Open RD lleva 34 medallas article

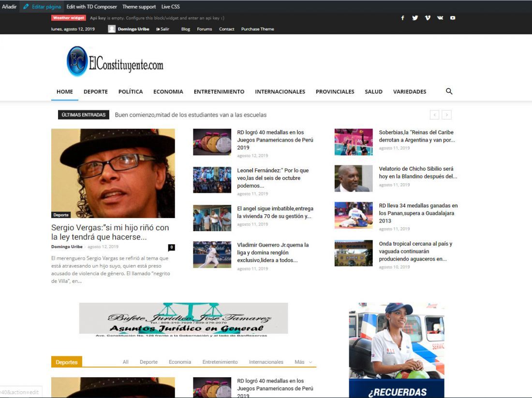coord(418,213)
